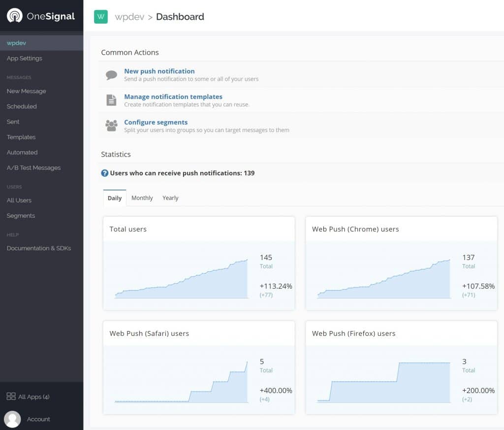Select Automated from the sidebar
Image resolution: width=504 pixels, height=430 pixels.
[22, 152]
